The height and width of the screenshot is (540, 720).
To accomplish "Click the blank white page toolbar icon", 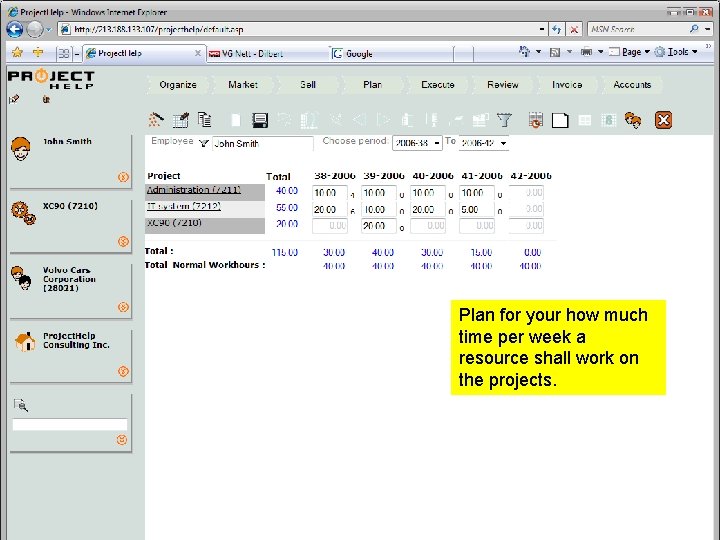I will (x=560, y=120).
